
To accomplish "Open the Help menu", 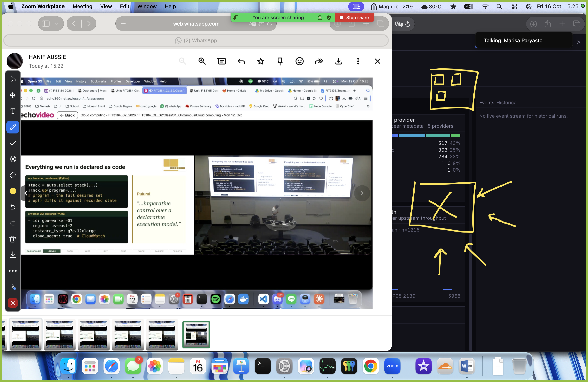I will [170, 6].
